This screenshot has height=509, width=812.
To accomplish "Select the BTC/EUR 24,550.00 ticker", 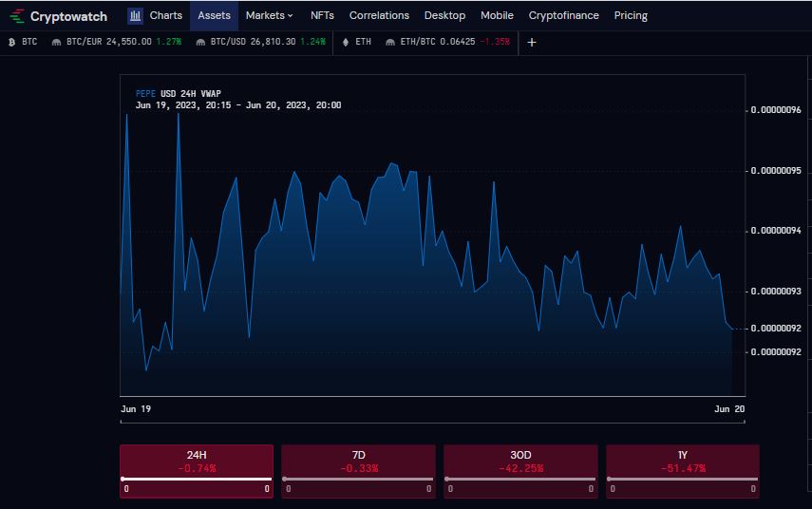I will coord(117,42).
